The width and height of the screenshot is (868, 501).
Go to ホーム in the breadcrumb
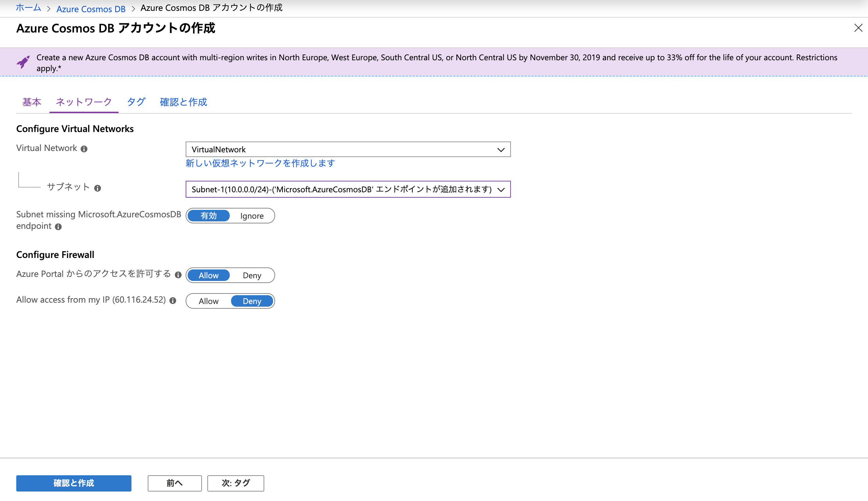[28, 7]
